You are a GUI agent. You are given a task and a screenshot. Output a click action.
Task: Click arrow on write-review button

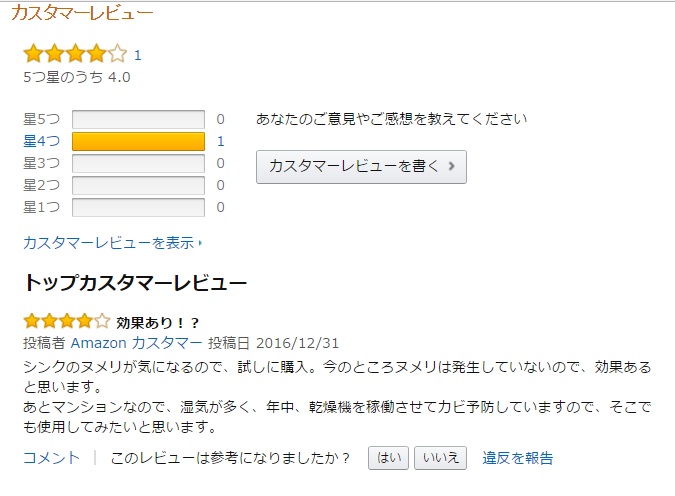pos(452,167)
